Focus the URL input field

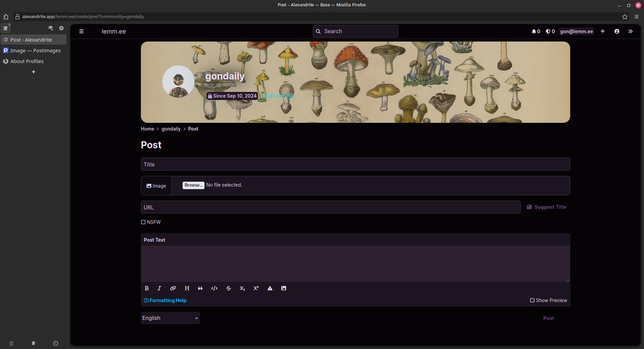[x=331, y=207]
